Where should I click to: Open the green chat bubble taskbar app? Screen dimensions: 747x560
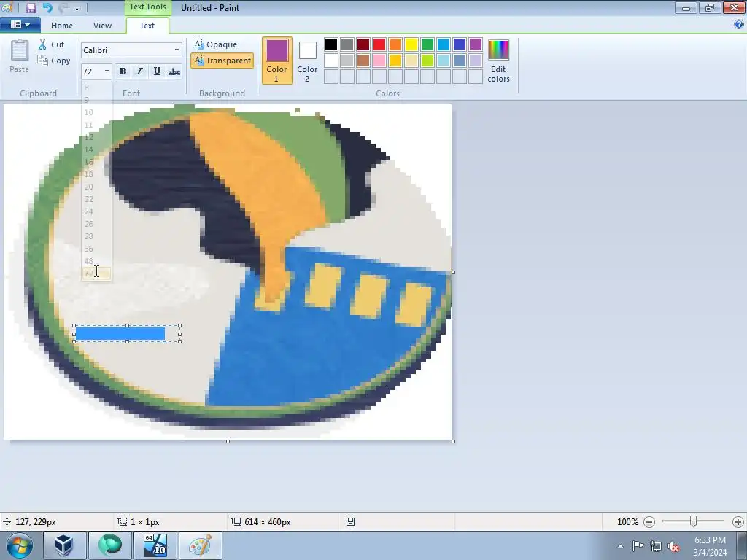tap(110, 545)
